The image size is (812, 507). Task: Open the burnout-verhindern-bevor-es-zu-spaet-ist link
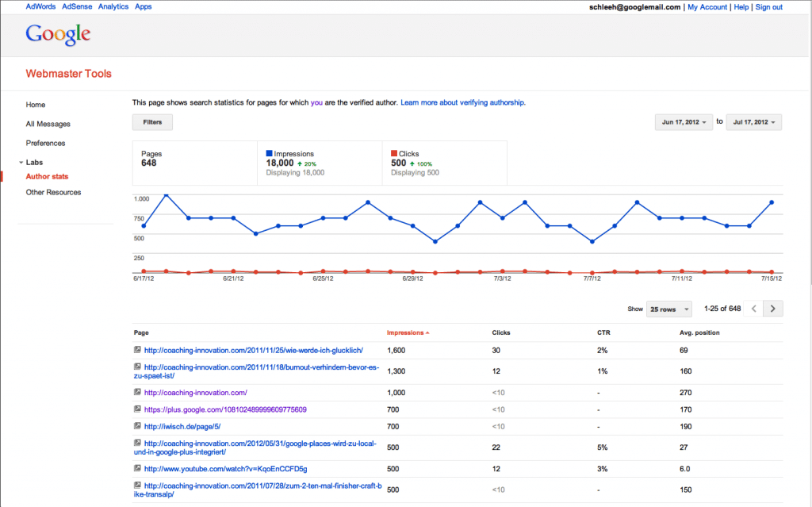(x=256, y=371)
